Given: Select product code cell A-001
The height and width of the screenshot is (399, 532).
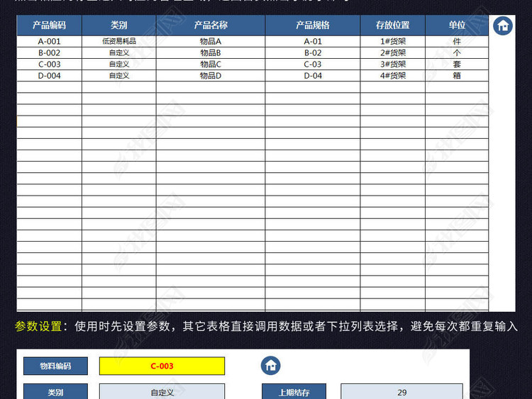Looking at the screenshot, I should click(49, 41).
